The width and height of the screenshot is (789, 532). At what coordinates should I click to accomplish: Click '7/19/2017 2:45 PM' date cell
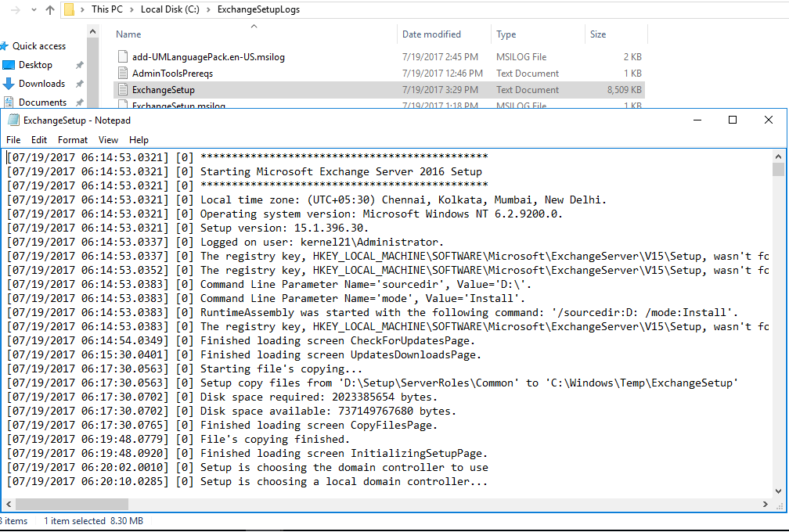coord(440,57)
